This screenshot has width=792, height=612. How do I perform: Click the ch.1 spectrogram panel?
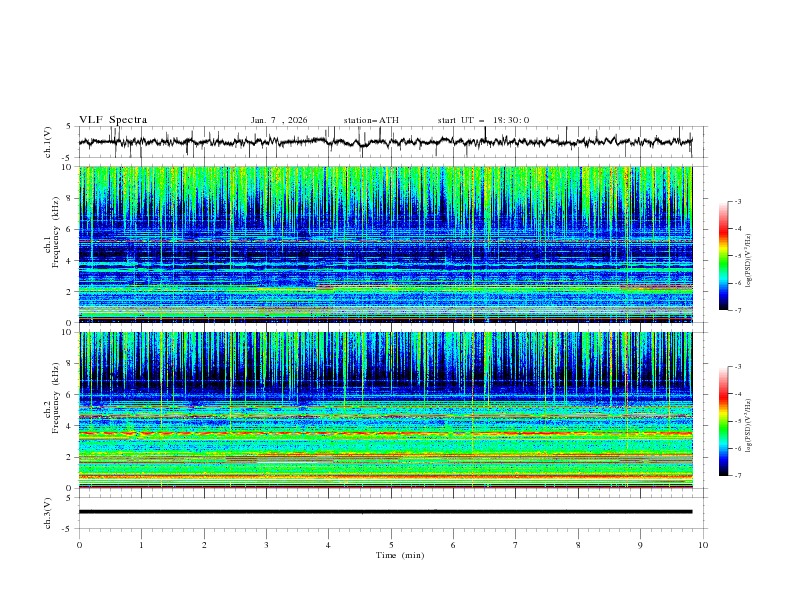(x=385, y=244)
